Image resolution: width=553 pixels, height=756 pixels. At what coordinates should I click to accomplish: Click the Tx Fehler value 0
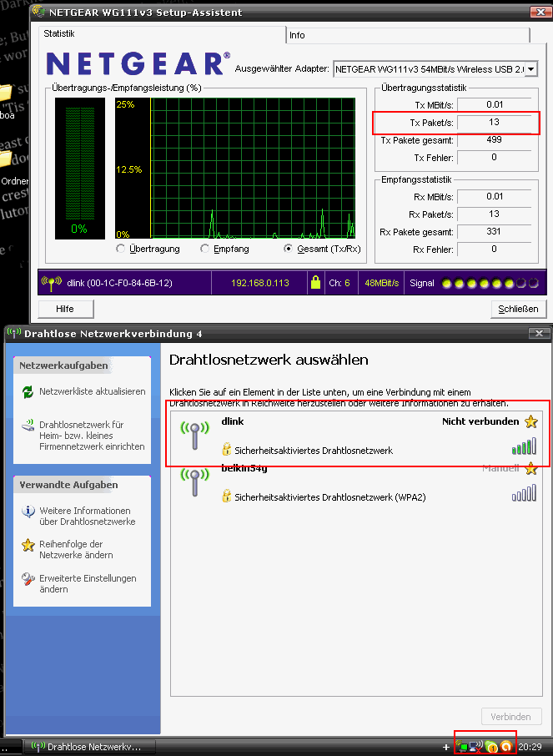click(x=494, y=157)
